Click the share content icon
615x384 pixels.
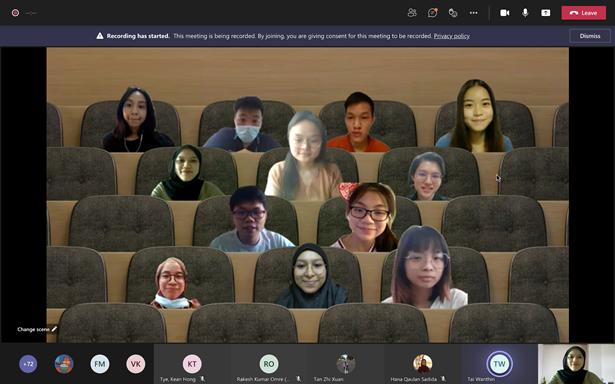click(x=546, y=13)
